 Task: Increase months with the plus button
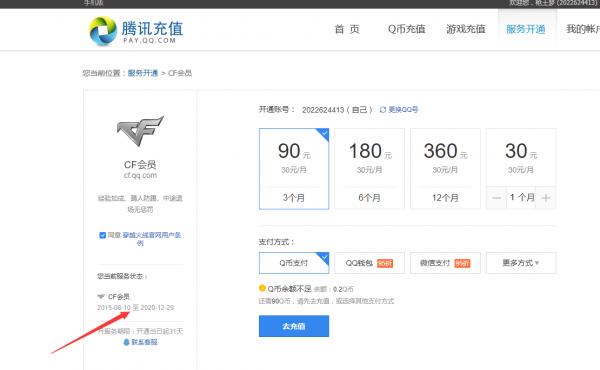point(546,198)
